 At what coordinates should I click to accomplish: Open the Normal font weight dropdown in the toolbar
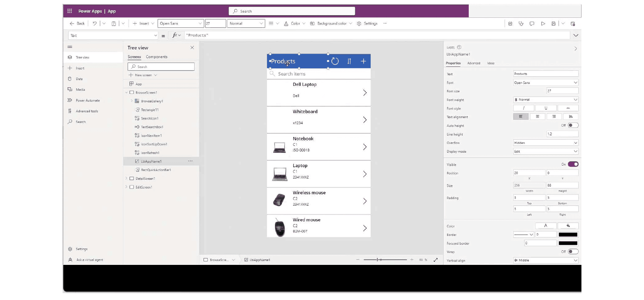(x=246, y=23)
